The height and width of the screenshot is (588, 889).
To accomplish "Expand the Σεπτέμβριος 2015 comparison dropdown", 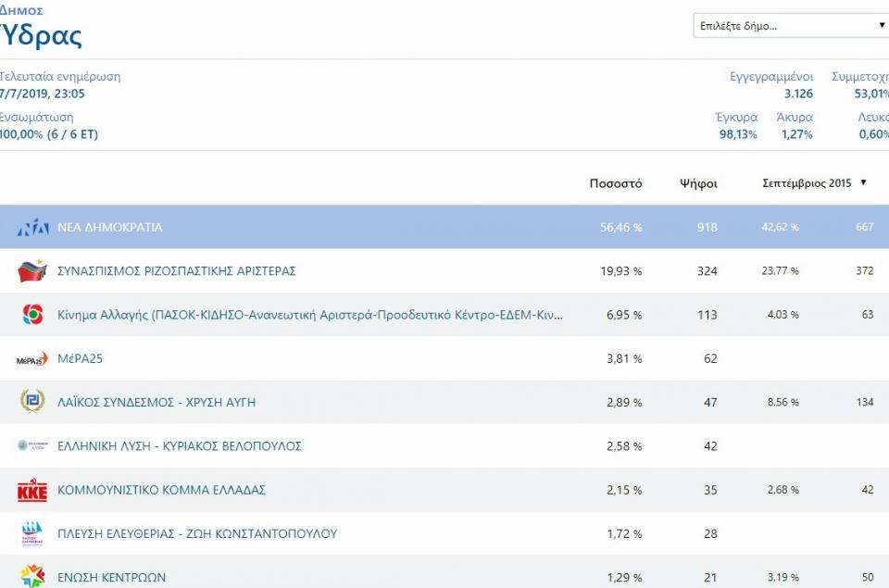I will (x=814, y=183).
